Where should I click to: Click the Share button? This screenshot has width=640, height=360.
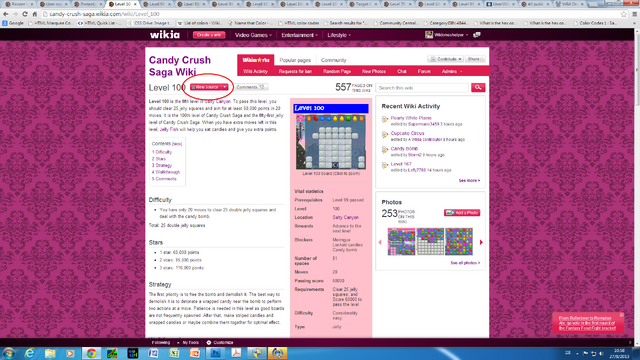(x=475, y=59)
